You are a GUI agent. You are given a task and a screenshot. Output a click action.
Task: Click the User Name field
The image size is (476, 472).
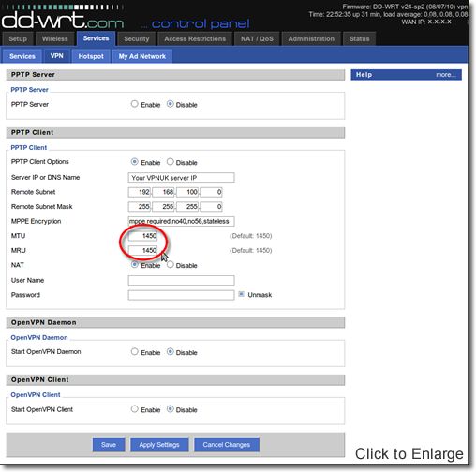click(181, 280)
